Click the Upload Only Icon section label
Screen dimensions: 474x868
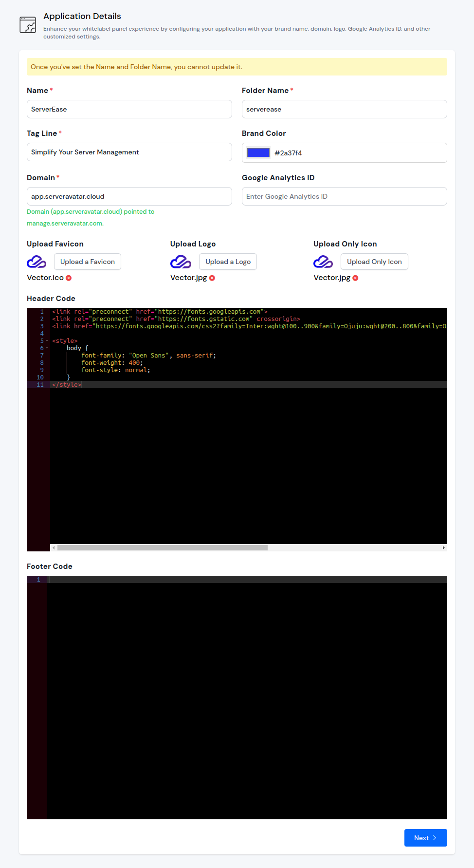coord(345,244)
